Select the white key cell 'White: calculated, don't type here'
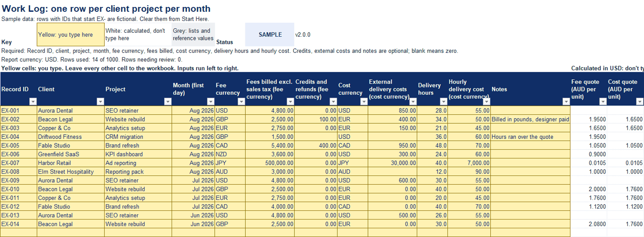Viewport: 644px width, 237px height. coord(138,35)
